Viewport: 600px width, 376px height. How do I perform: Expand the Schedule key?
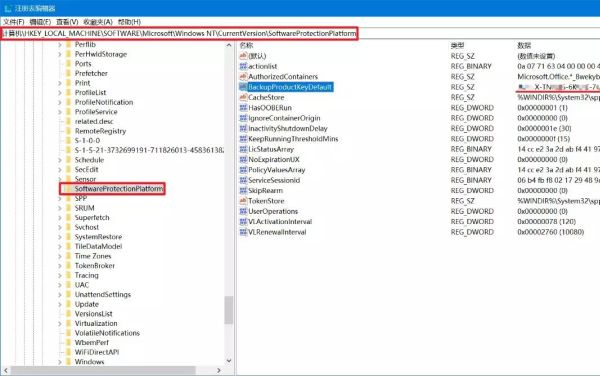point(60,160)
